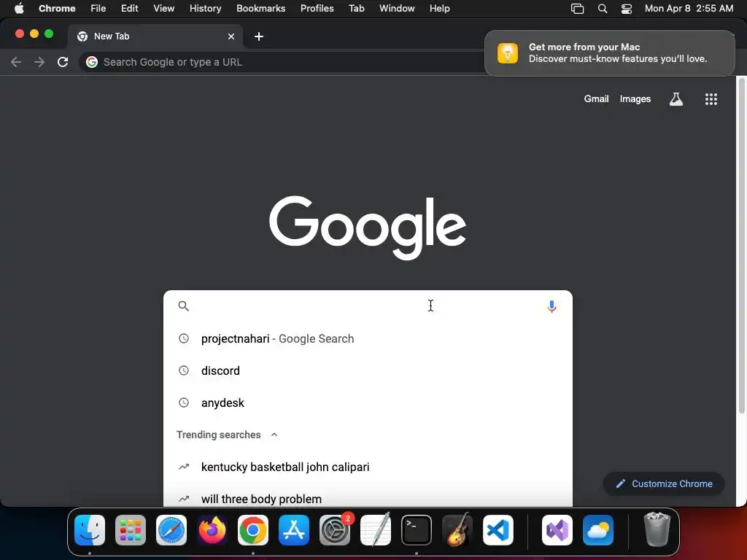Open Visual Studio from the Dock
This screenshot has width=747, height=560.
point(557,530)
